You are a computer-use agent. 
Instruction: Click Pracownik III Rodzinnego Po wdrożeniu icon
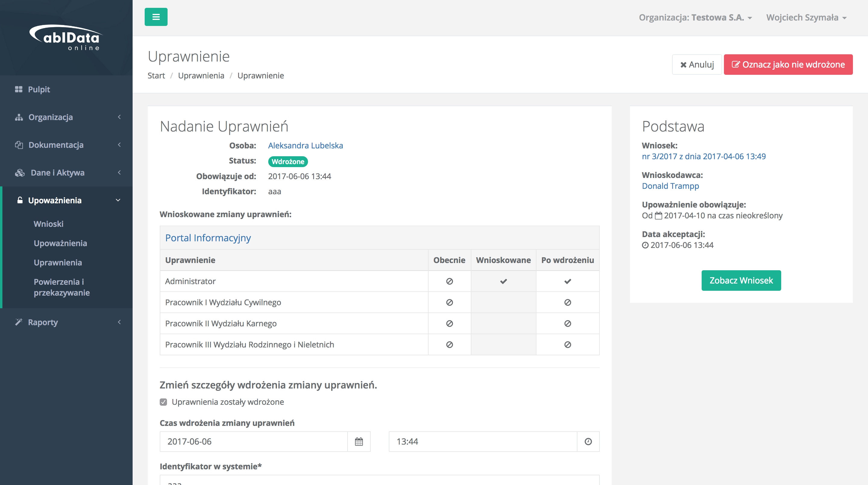568,345
